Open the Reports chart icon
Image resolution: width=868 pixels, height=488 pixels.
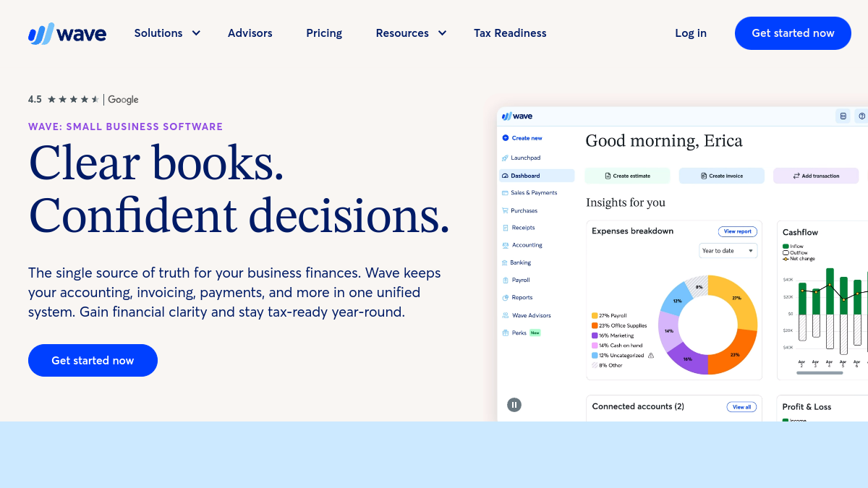[x=505, y=297]
